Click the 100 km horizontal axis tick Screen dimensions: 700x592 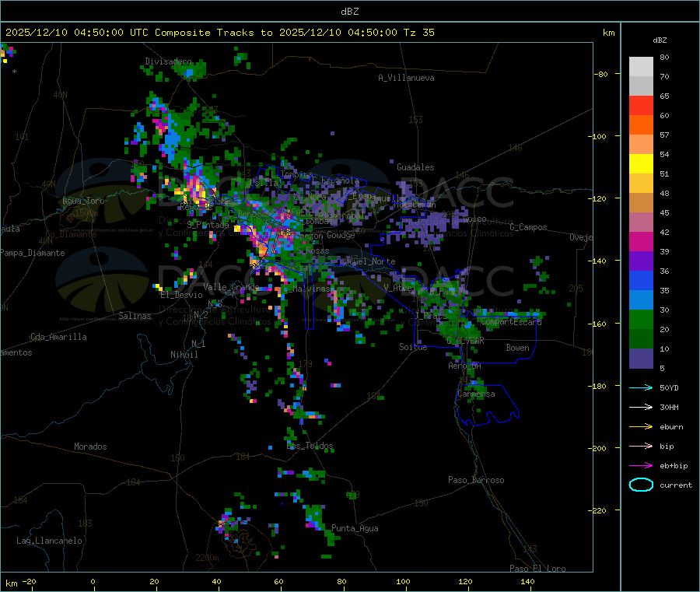(x=403, y=581)
